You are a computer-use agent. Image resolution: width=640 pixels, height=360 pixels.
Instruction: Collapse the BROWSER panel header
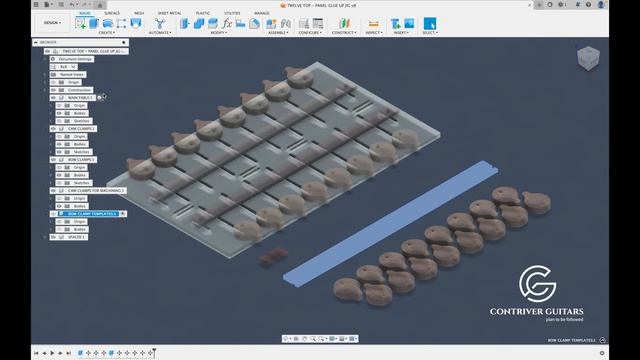pos(36,42)
